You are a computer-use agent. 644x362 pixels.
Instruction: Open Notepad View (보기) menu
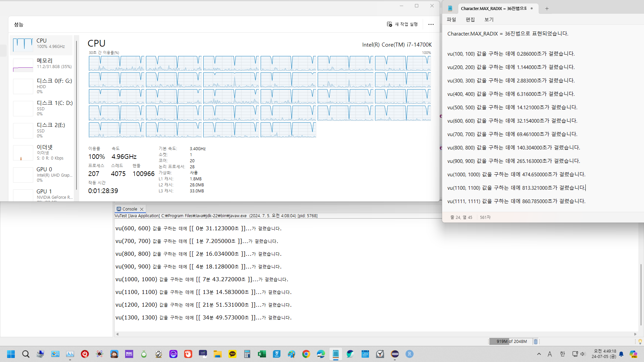489,19
